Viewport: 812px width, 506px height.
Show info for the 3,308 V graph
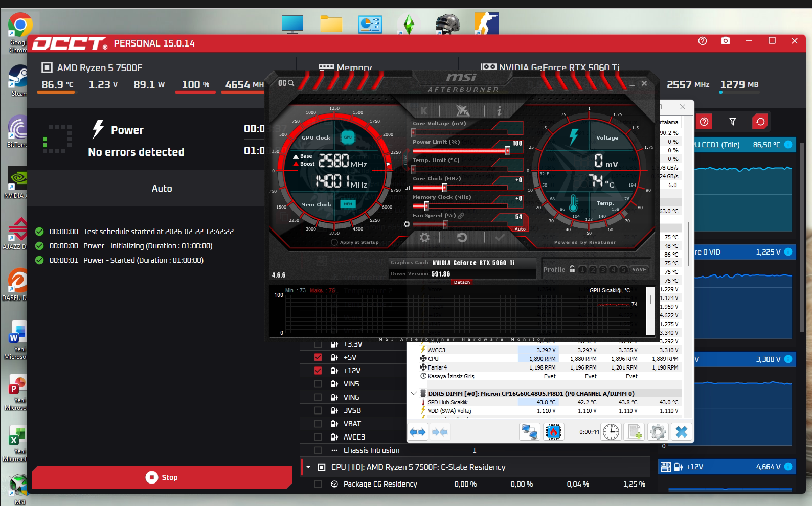click(788, 359)
